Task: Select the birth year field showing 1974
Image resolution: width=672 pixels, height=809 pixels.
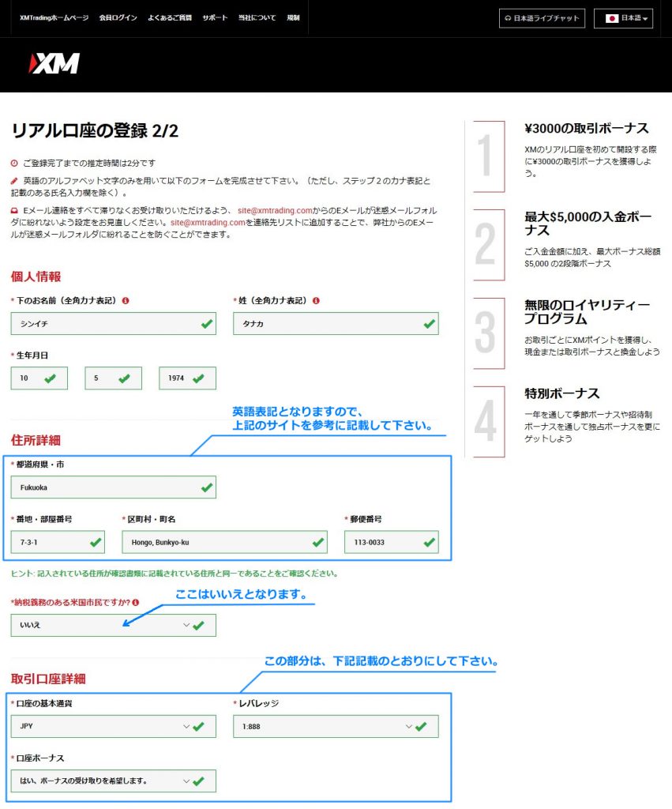Action: 188,378
